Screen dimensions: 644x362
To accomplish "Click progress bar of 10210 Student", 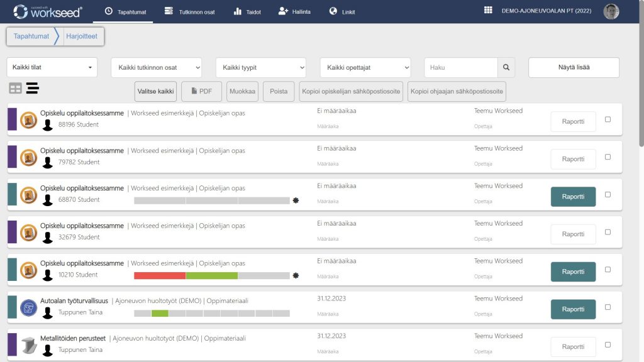I will tap(211, 275).
